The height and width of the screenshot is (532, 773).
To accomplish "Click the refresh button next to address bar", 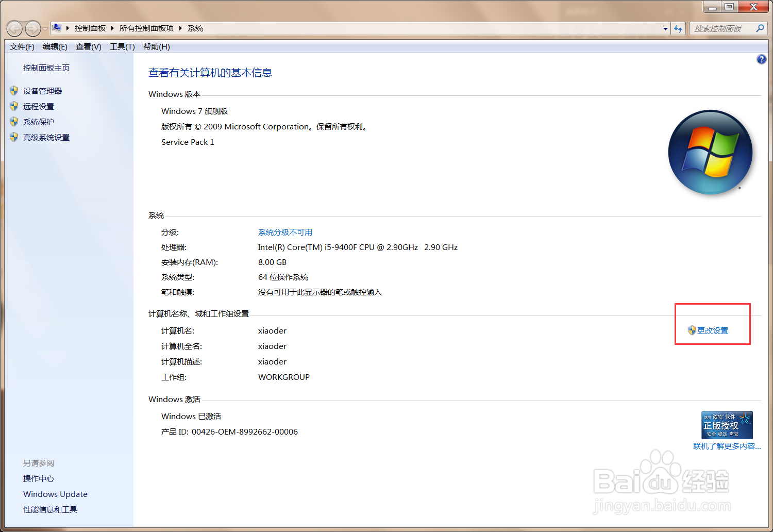I will [x=678, y=29].
